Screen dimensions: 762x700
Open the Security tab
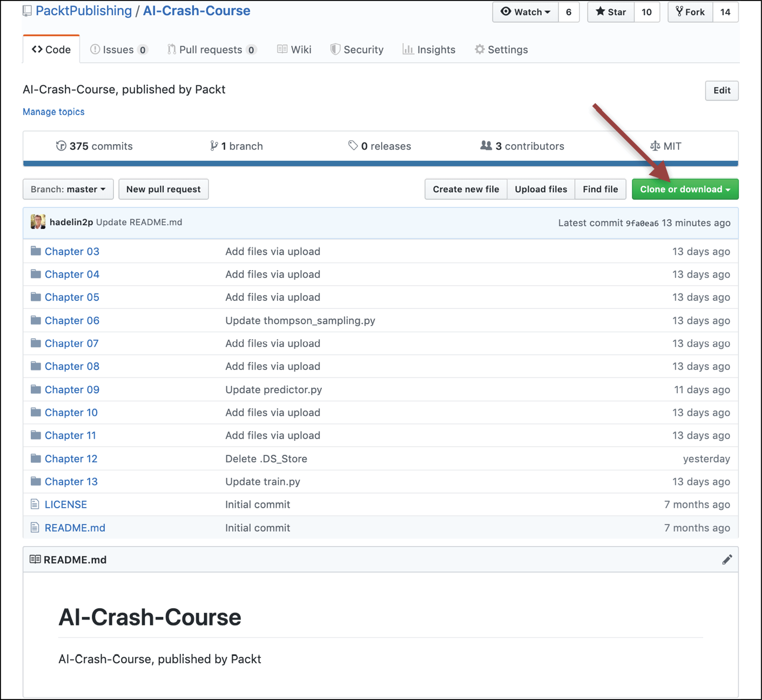click(x=357, y=50)
